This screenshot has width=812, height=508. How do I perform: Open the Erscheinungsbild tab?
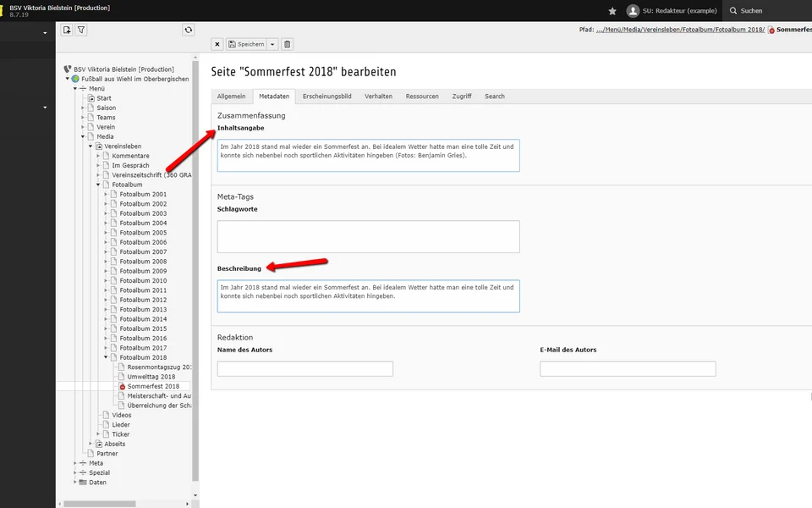326,97
